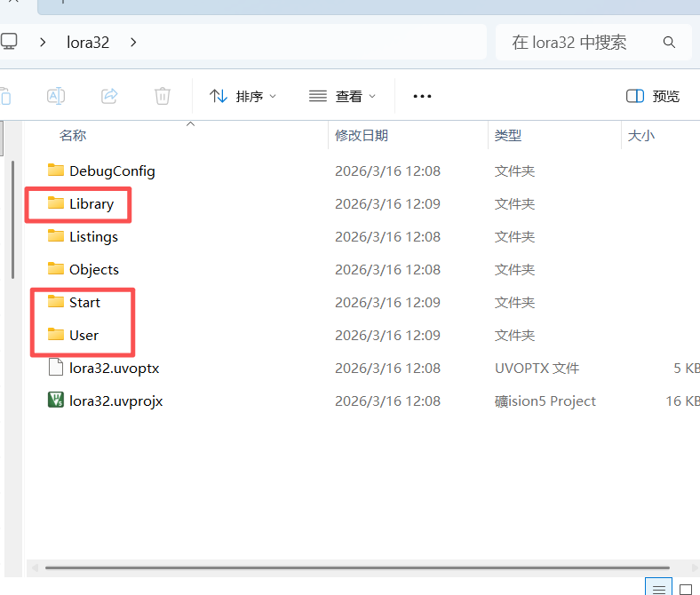This screenshot has width=700, height=595.
Task: Click the share toolbar icon
Action: point(109,96)
